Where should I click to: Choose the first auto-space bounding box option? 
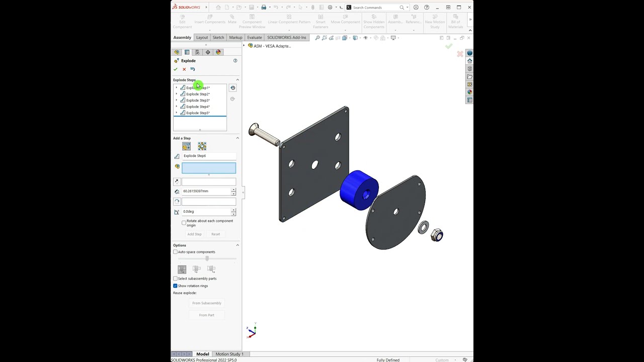pos(182,269)
